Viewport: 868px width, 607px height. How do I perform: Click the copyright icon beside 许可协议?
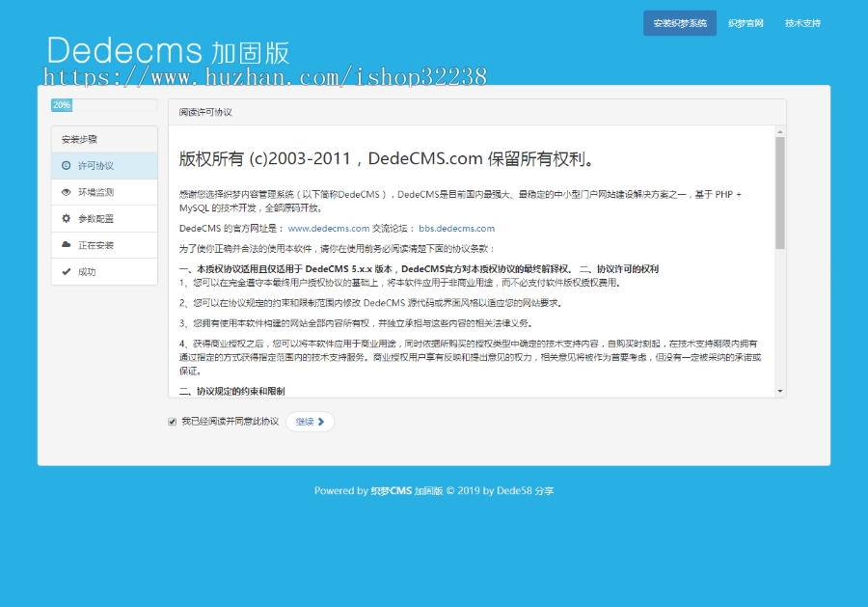pyautogui.click(x=66, y=166)
